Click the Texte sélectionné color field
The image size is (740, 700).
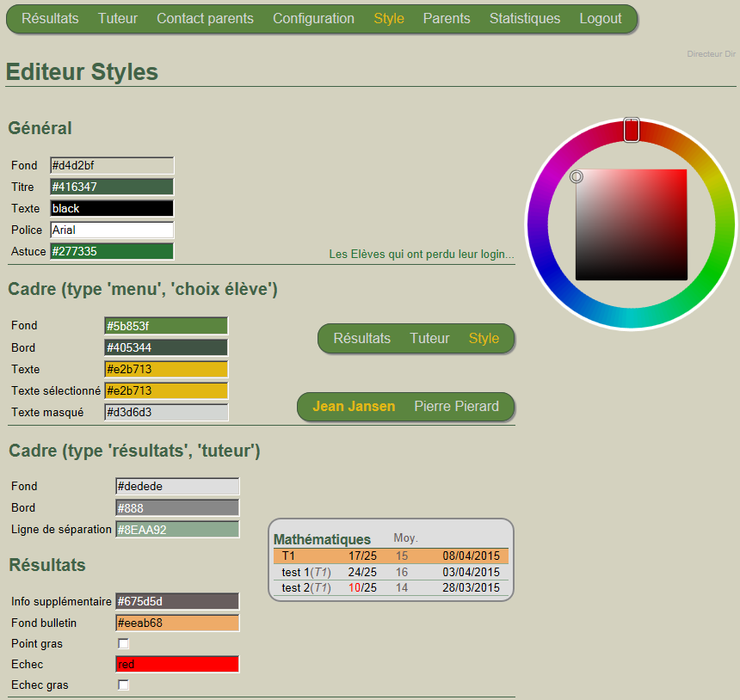coord(166,390)
